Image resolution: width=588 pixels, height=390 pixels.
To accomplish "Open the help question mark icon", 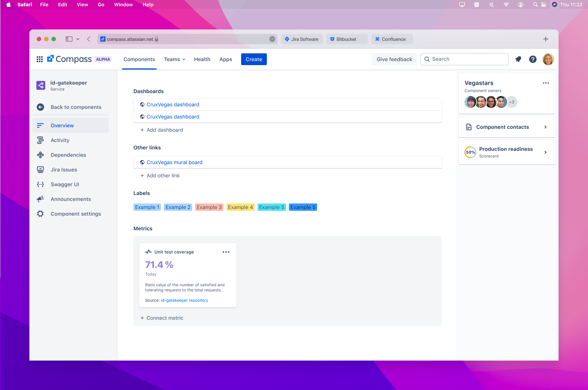I will [533, 59].
